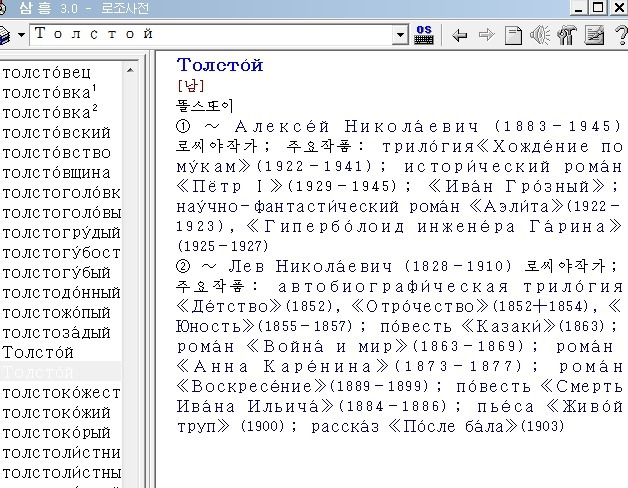
Task: Maximize the 삼흥 3.0 window
Action: (598, 8)
